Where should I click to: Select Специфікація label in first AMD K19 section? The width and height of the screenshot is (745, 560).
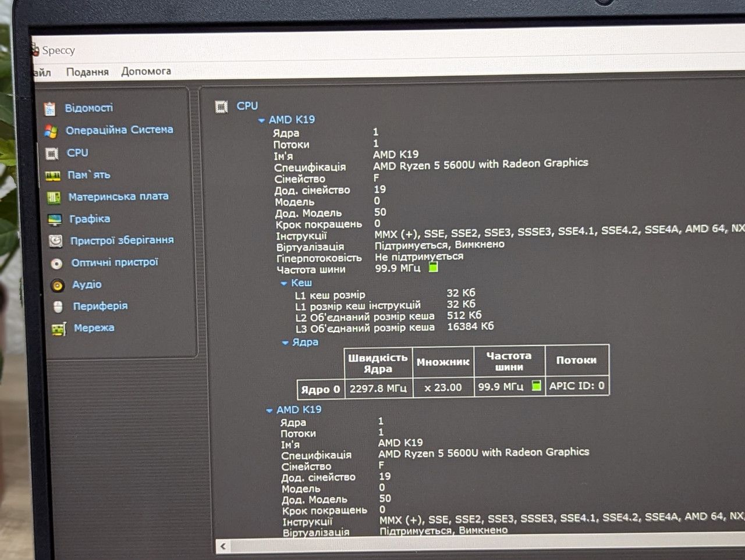click(x=310, y=167)
